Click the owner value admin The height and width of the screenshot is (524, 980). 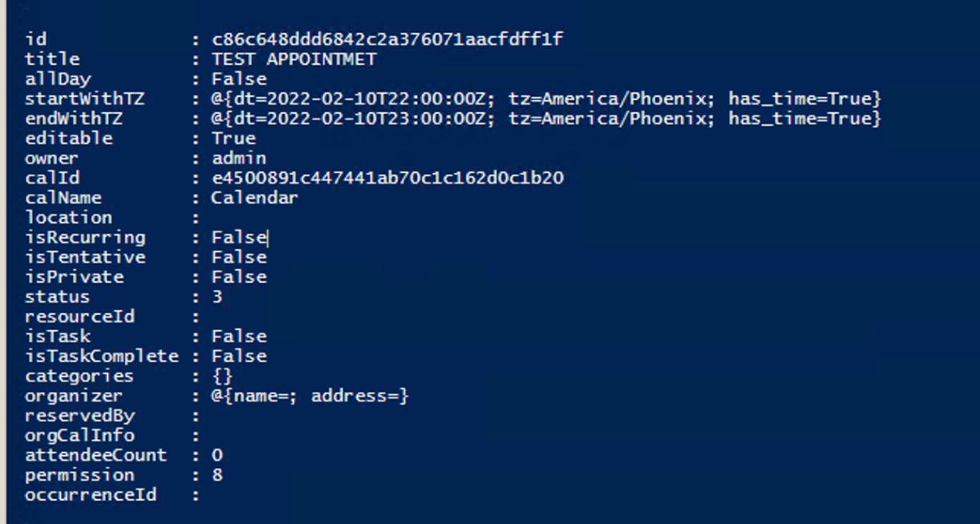(x=239, y=159)
